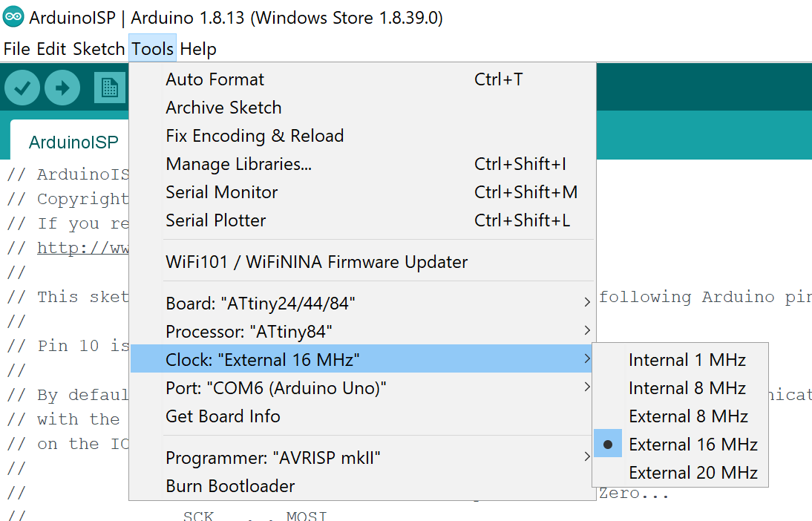Open Serial Monitor from Tools menu
The height and width of the screenshot is (521, 812).
pyautogui.click(x=221, y=192)
